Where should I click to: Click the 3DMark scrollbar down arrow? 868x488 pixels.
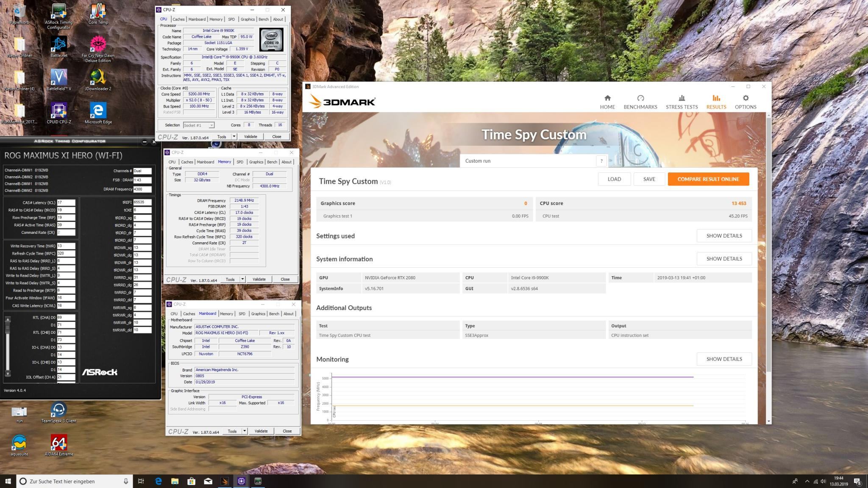(x=768, y=421)
